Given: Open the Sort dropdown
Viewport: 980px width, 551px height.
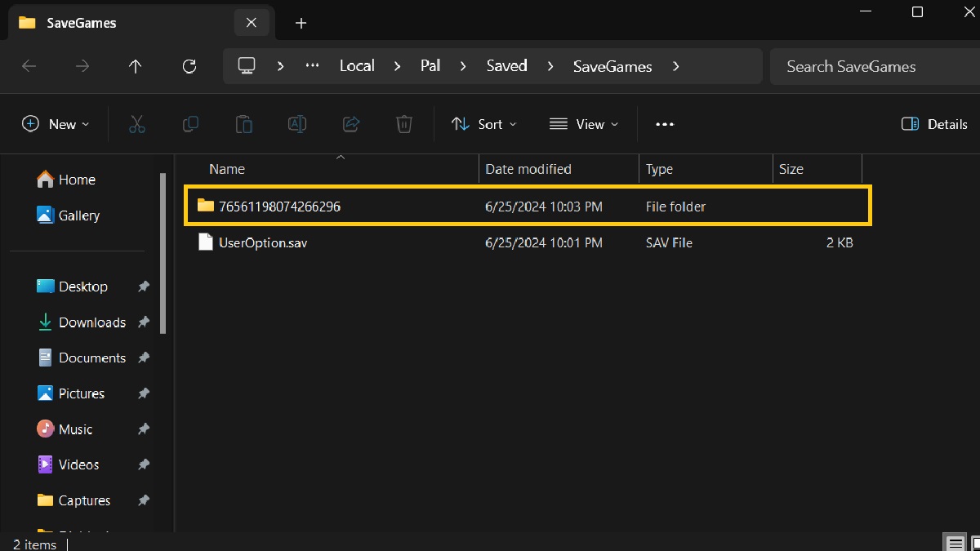Looking at the screenshot, I should click(x=483, y=124).
